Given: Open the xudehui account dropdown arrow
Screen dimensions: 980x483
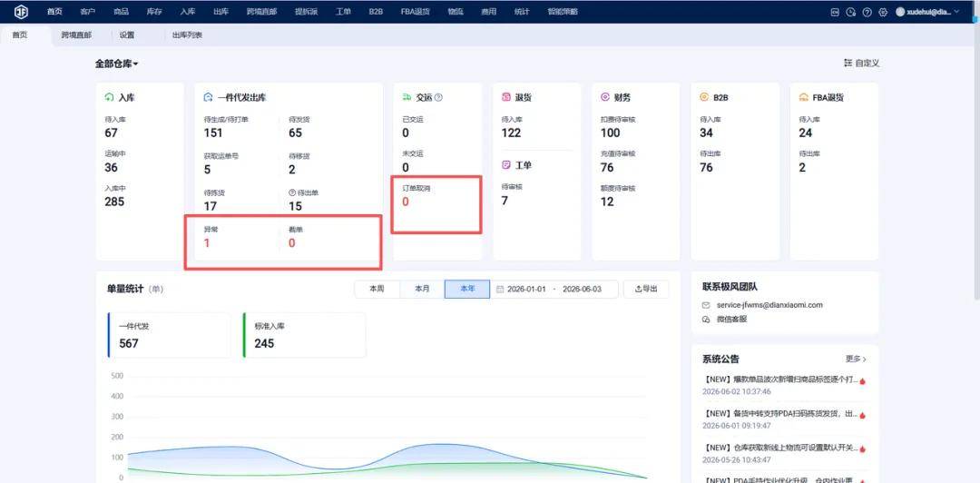Looking at the screenshot, I should (957, 11).
